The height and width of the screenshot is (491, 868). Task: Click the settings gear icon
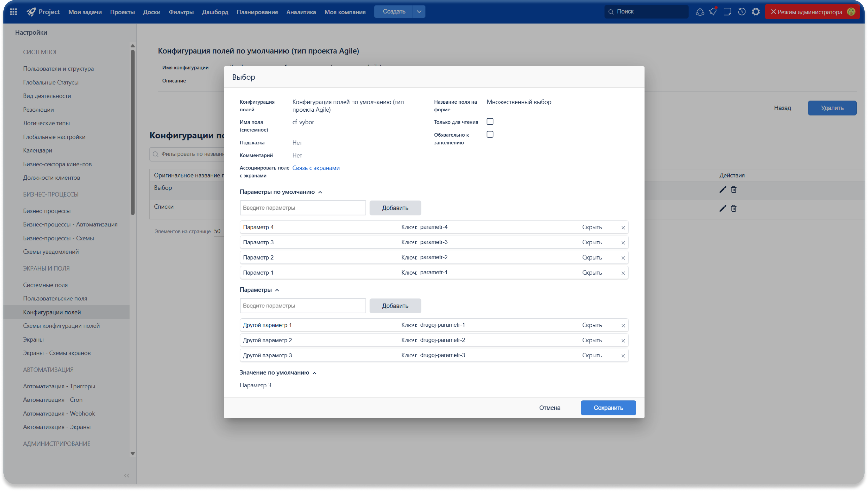[756, 12]
